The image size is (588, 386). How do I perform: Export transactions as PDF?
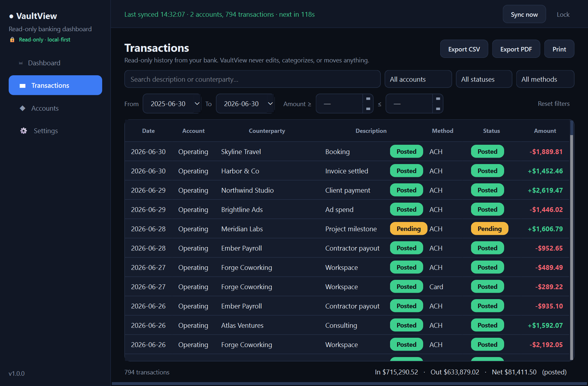point(516,49)
